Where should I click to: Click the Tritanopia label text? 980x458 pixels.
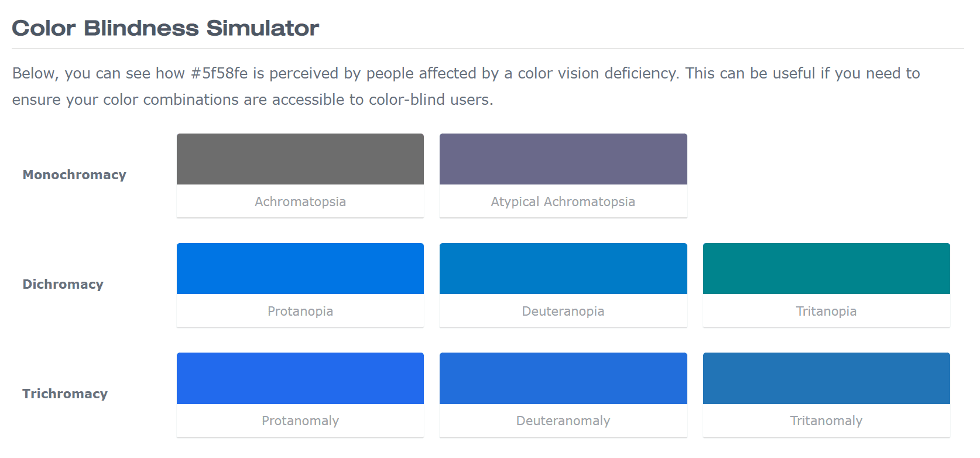point(827,311)
